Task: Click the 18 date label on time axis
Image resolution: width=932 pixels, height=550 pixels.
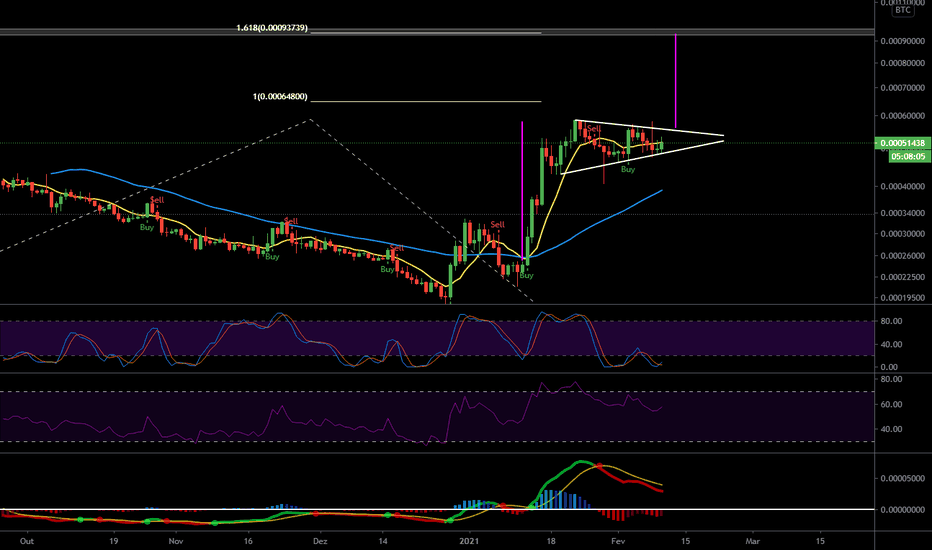Action: [551, 541]
